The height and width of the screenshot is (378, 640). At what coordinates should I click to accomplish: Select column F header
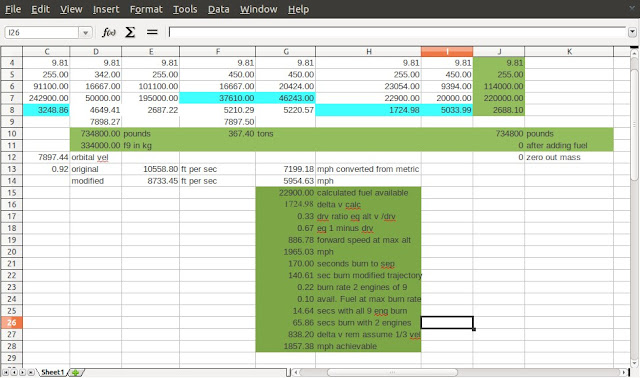pyautogui.click(x=218, y=51)
